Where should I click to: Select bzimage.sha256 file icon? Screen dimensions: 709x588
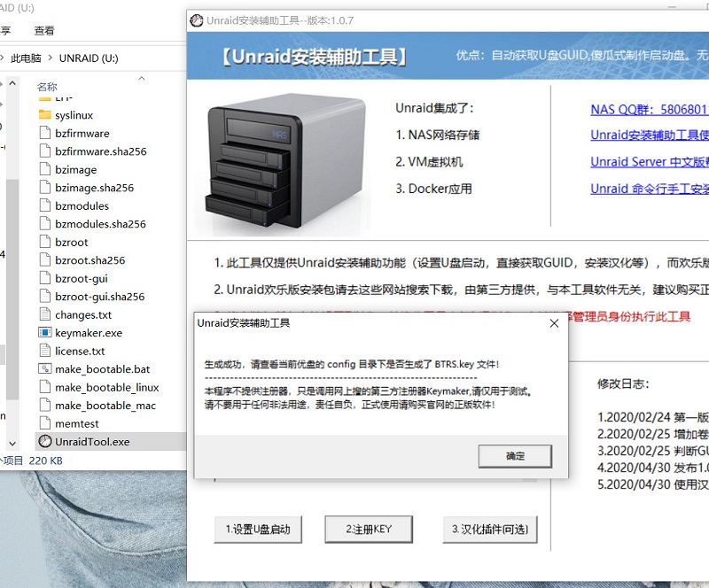45,187
